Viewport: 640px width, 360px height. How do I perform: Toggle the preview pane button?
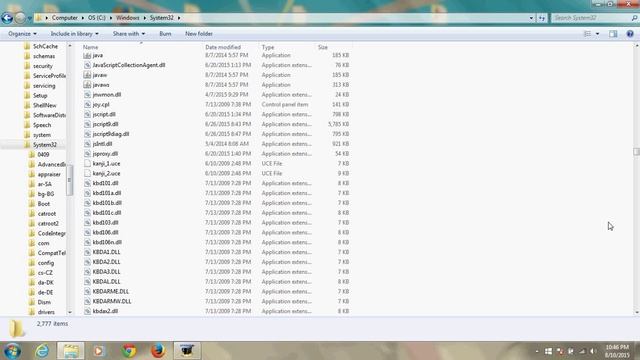[x=613, y=34]
